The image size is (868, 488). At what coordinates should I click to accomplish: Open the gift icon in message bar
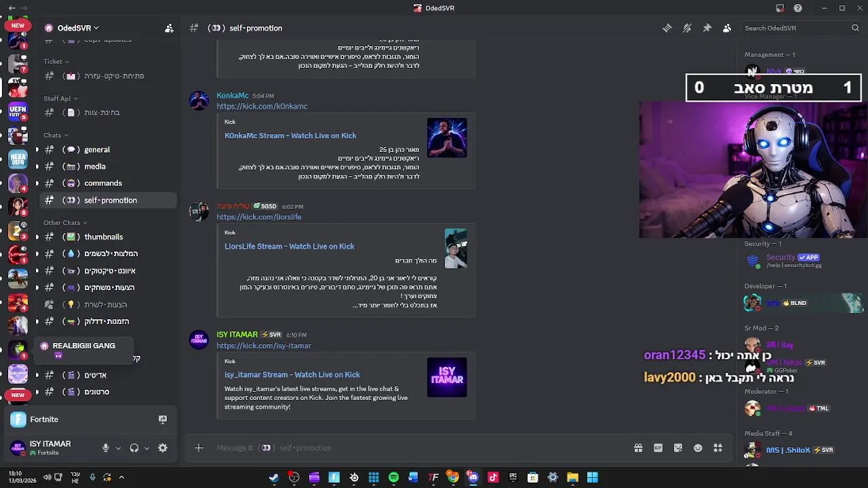click(x=638, y=448)
